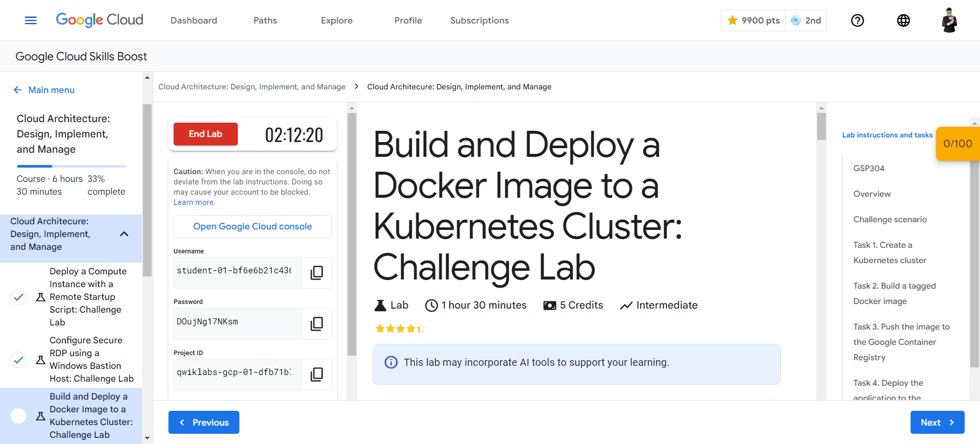Image resolution: width=980 pixels, height=444 pixels.
Task: Click the course progress bar
Action: pos(71,166)
